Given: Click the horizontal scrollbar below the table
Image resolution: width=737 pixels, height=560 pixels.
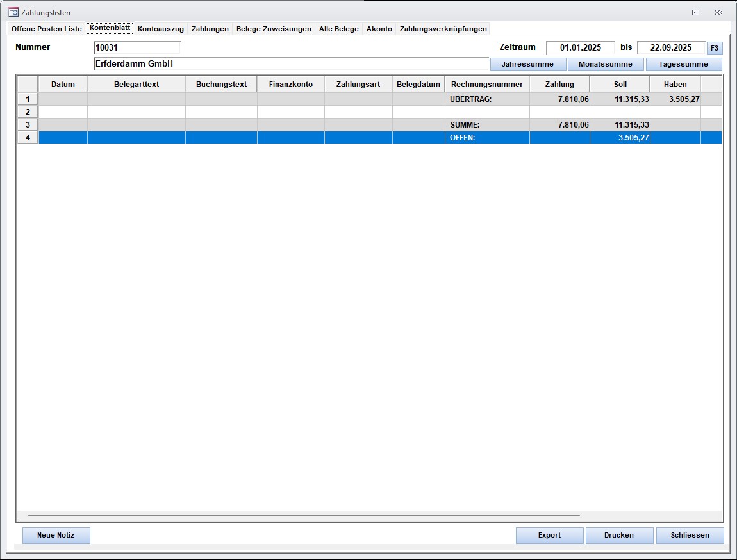Looking at the screenshot, I should [304, 515].
